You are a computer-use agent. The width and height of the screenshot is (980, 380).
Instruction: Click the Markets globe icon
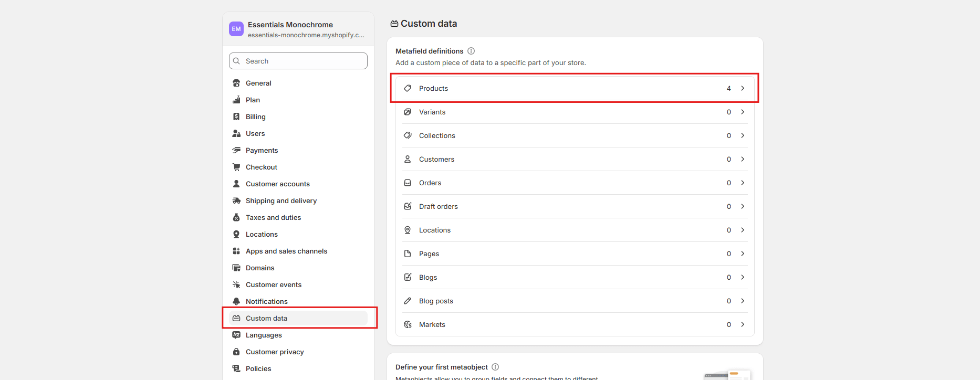pos(408,324)
